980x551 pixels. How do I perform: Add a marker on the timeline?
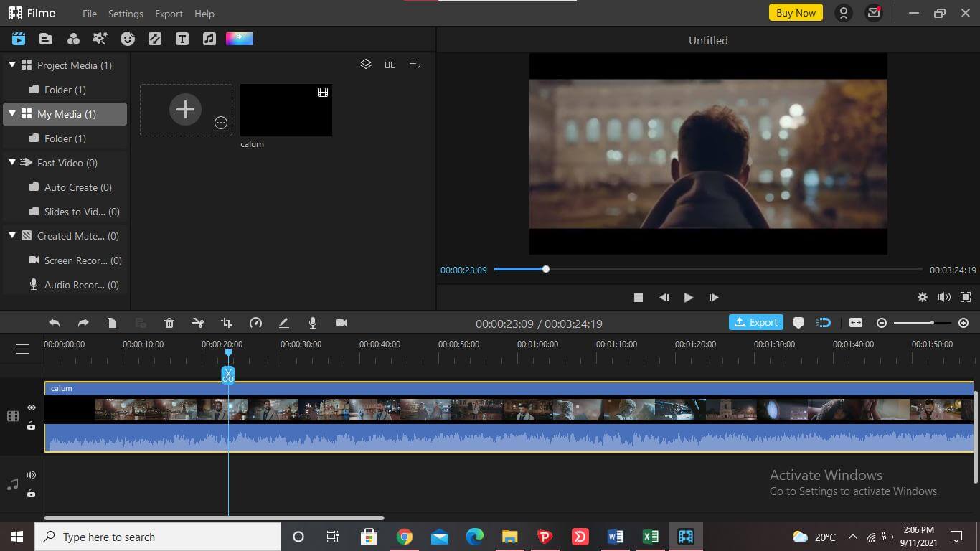(798, 323)
